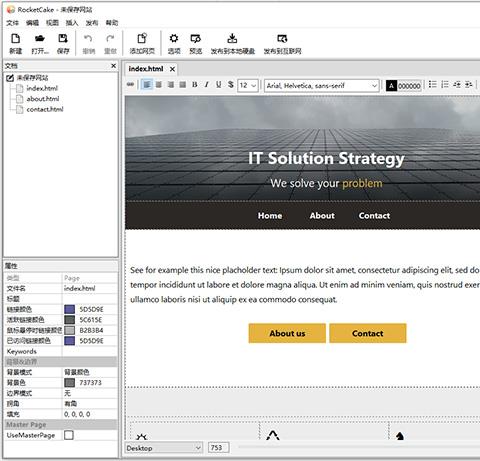Viewport: 480px width, 461px height.
Task: Click the Add Page toolbar icon
Action: pos(142,39)
